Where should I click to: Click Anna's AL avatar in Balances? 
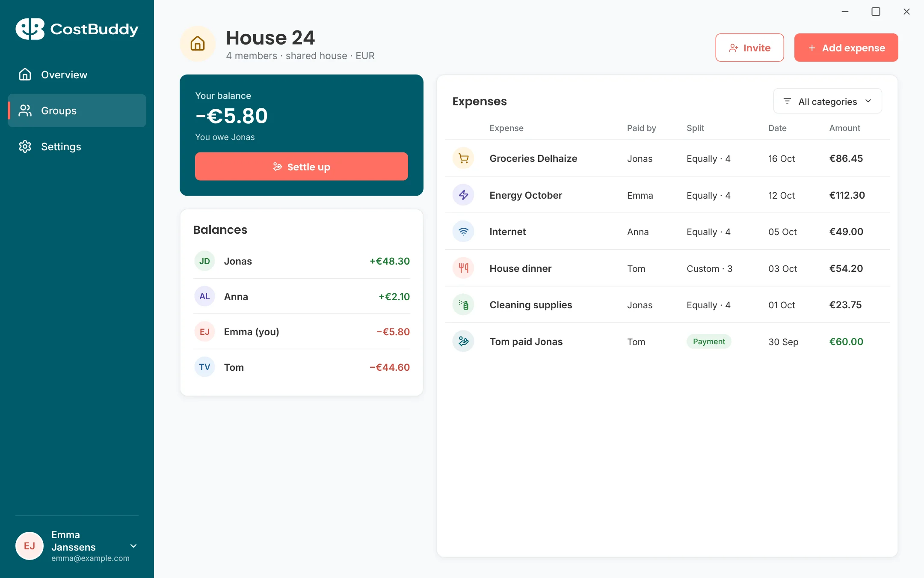tap(204, 296)
